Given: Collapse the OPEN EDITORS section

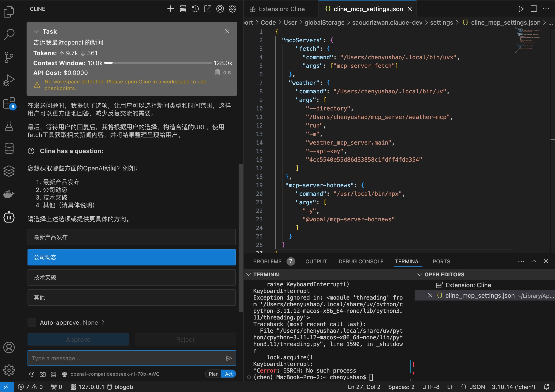Looking at the screenshot, I should click(x=420, y=274).
